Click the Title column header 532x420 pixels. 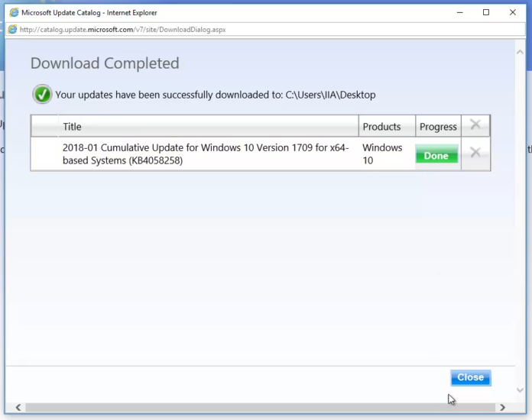(x=208, y=127)
